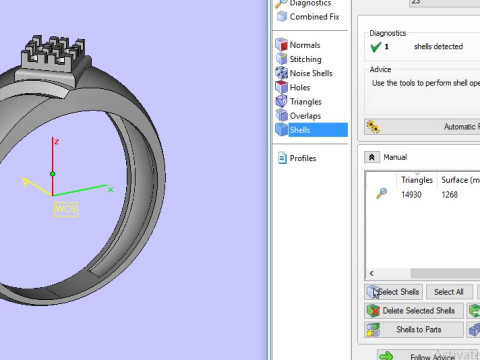Open the Diagnostics page

(311, 3)
